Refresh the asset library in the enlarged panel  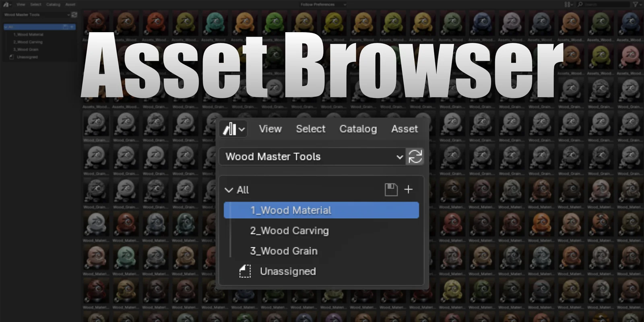coord(415,157)
